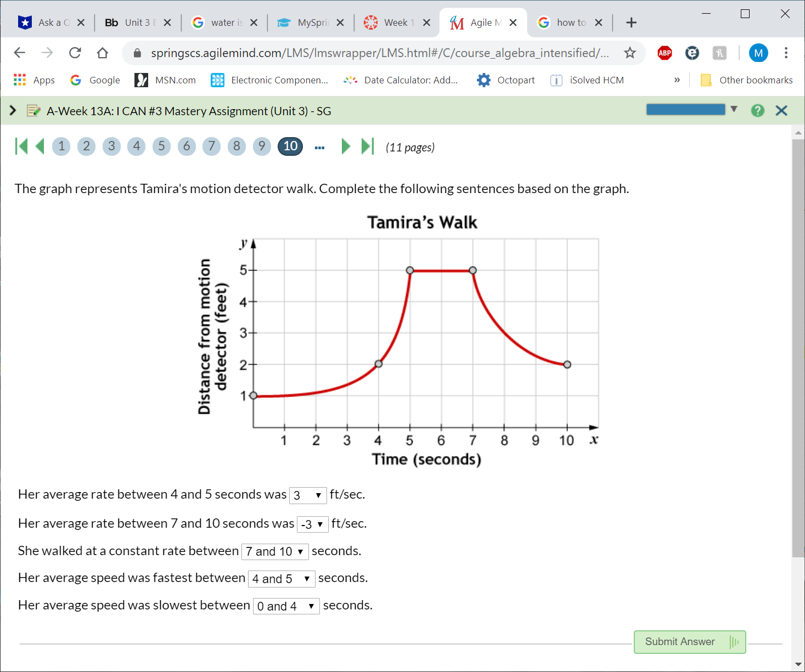This screenshot has height=672, width=805.
Task: Open the Chrome profile avatar M
Action: pyautogui.click(x=758, y=53)
